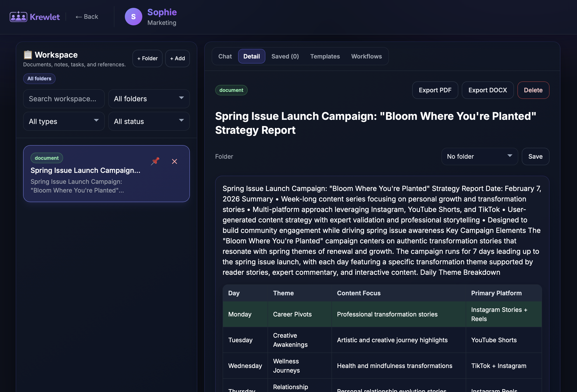
Task: Click the search workspace field
Action: [x=64, y=99]
